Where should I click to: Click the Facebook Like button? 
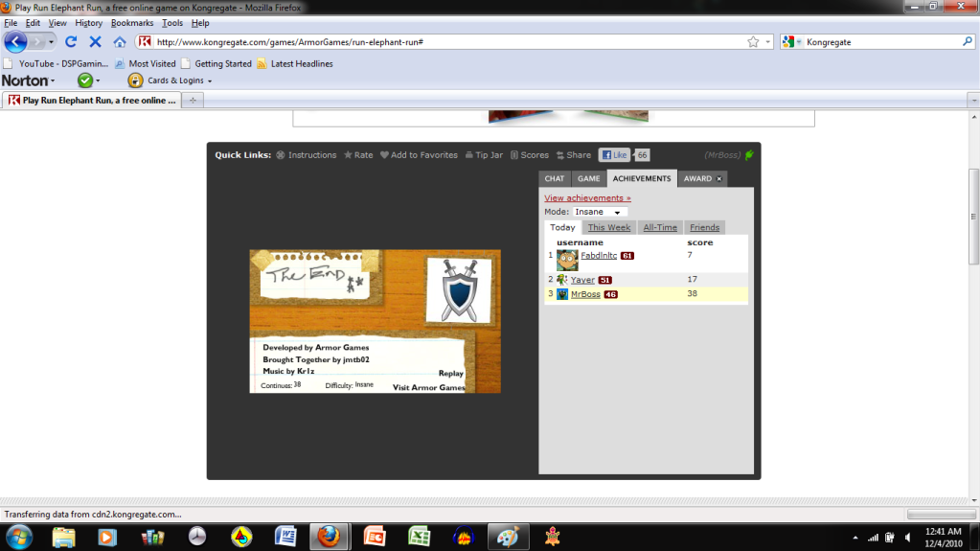614,155
